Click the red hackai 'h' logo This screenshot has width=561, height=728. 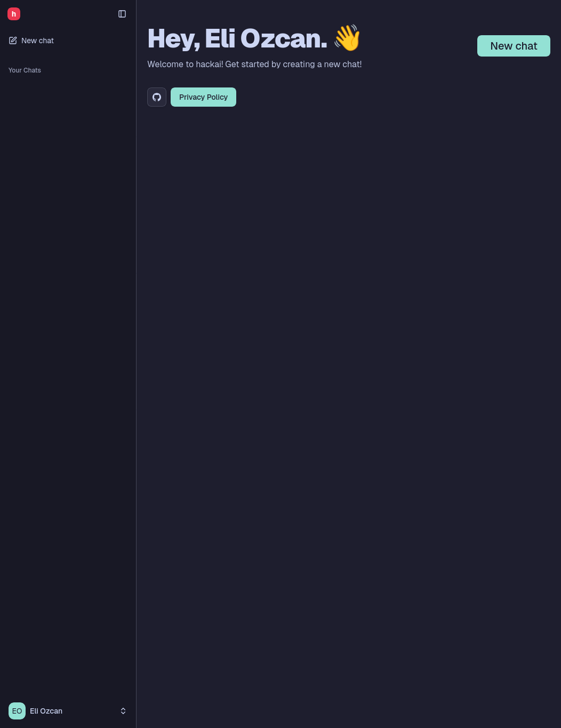click(14, 14)
